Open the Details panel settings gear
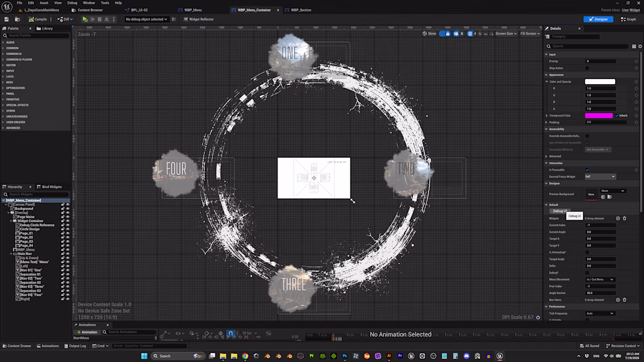The height and width of the screenshot is (362, 644). tap(640, 46)
